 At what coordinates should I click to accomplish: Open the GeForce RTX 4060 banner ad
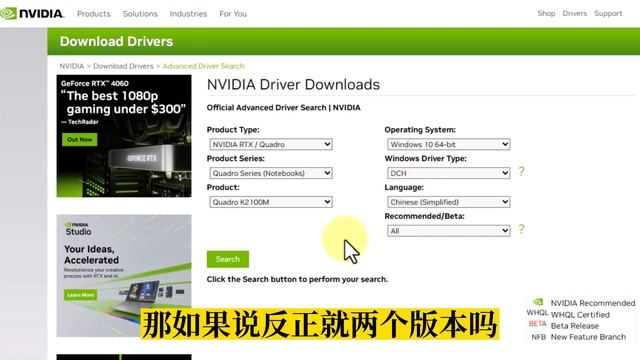click(x=124, y=136)
